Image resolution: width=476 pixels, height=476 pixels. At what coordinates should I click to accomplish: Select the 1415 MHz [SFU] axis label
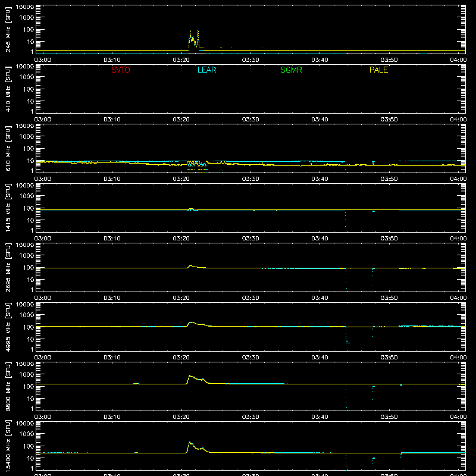point(8,208)
